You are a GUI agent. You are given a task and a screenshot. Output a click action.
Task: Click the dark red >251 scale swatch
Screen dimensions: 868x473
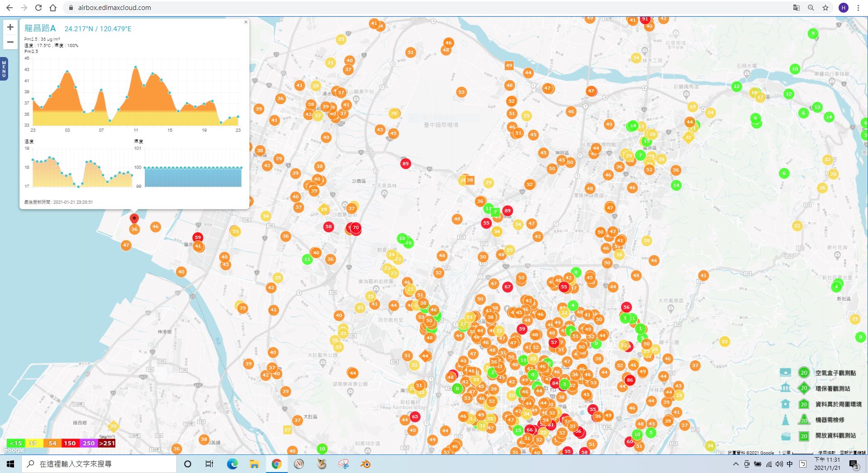pyautogui.click(x=107, y=443)
